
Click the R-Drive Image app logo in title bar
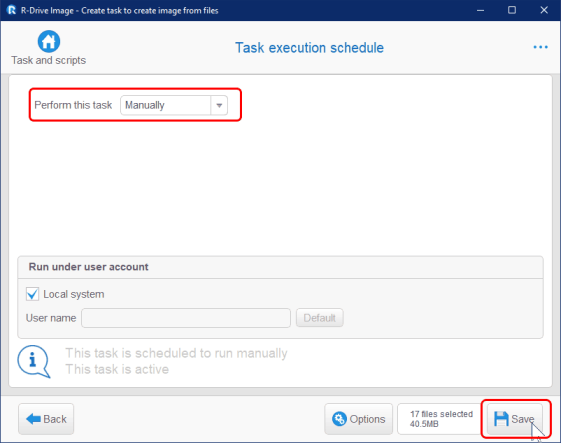pos(11,10)
